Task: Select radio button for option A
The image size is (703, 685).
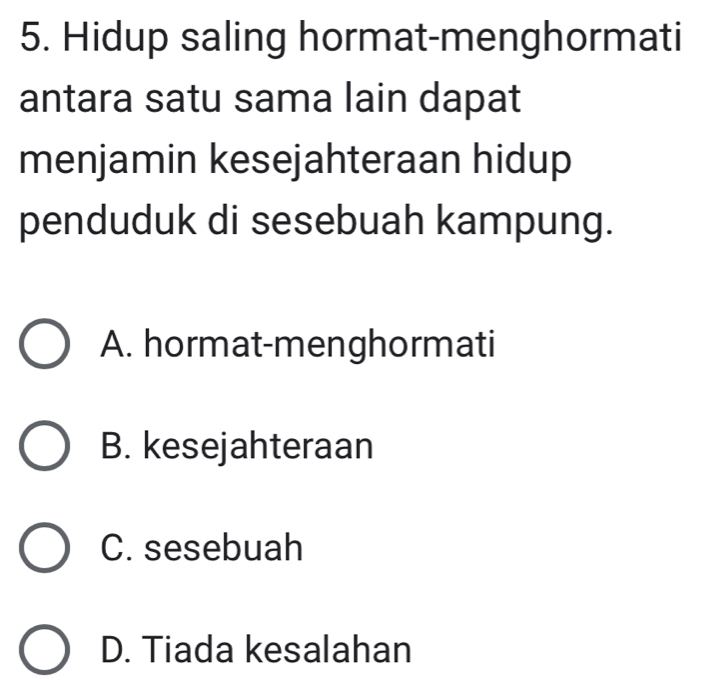Action: click(x=44, y=346)
